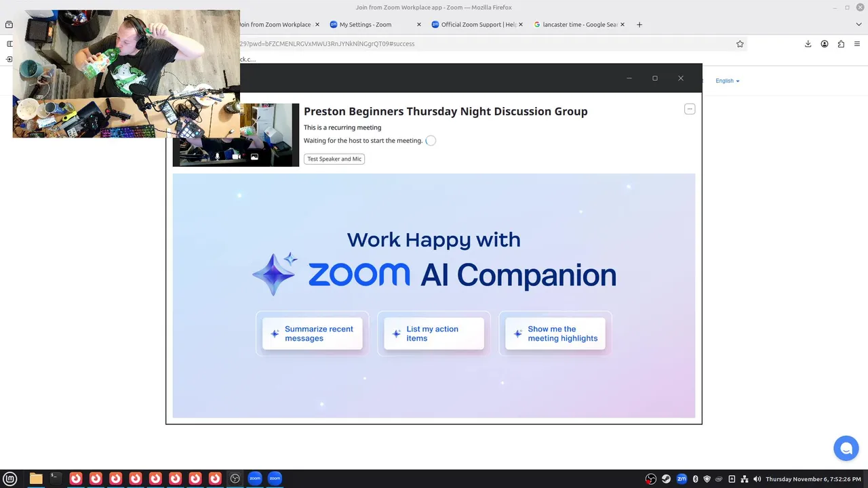Click Show me the meeting highlights card
This screenshot has width=868, height=488.
(x=555, y=333)
